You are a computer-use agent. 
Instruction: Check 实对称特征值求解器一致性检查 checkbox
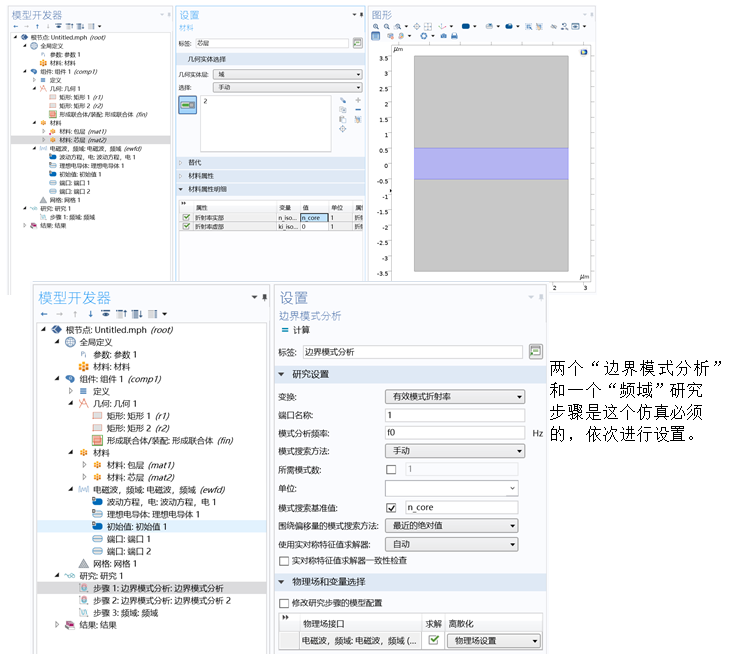[x=284, y=561]
